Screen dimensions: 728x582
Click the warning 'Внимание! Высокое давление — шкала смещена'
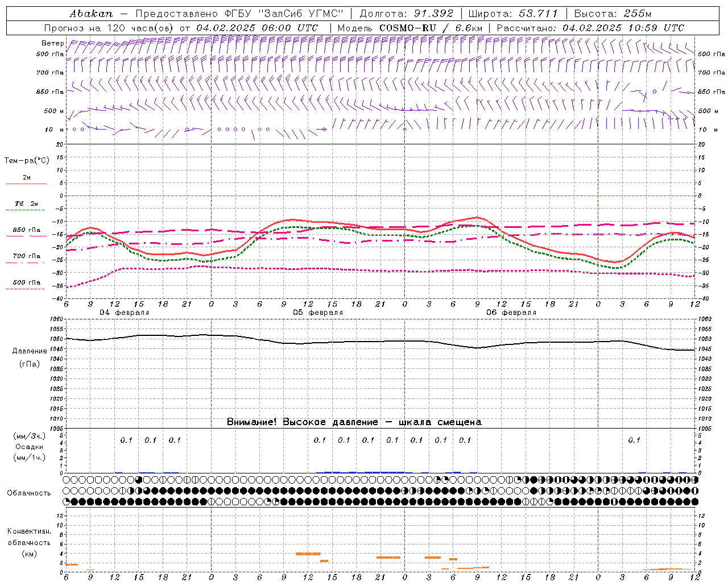[354, 422]
